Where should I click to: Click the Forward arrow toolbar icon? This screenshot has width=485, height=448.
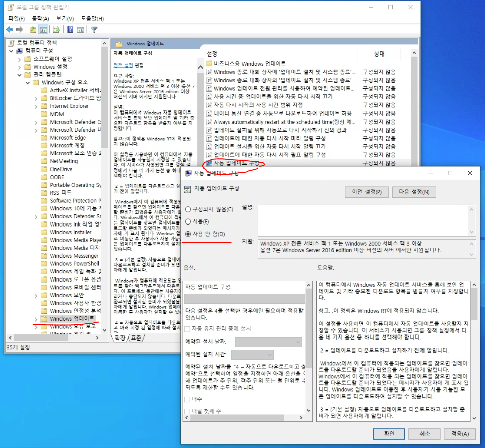pos(20,30)
